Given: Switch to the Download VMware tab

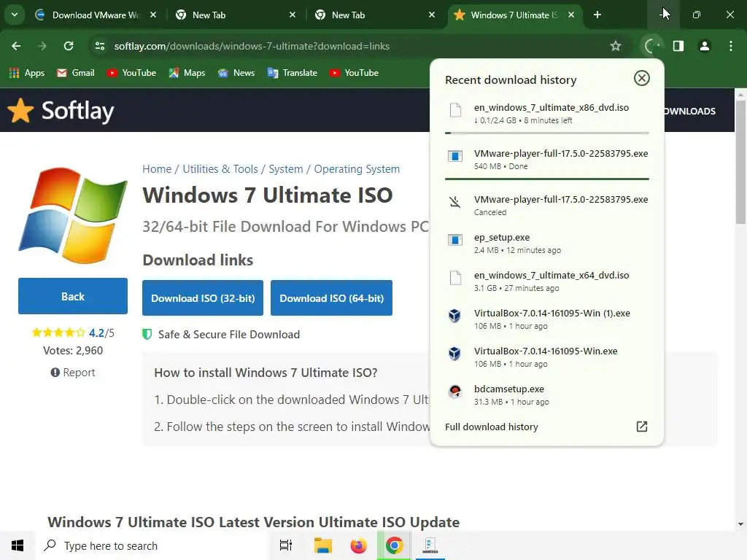Looking at the screenshot, I should [96, 15].
